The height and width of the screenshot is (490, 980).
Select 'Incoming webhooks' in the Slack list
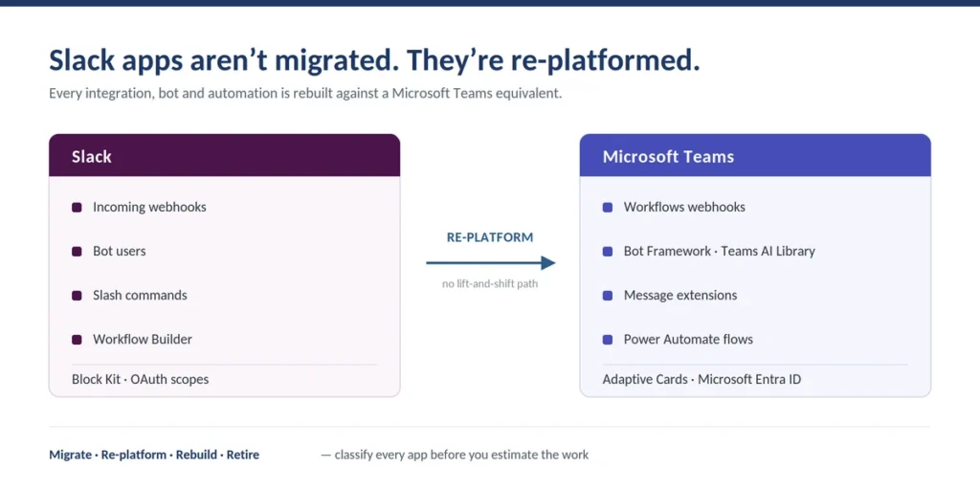pyautogui.click(x=149, y=207)
